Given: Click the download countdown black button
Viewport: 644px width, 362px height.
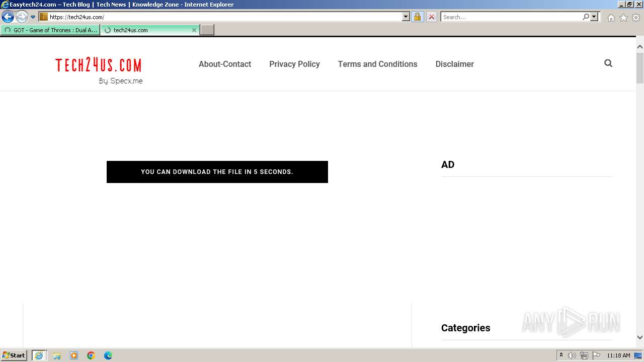Looking at the screenshot, I should tap(217, 172).
